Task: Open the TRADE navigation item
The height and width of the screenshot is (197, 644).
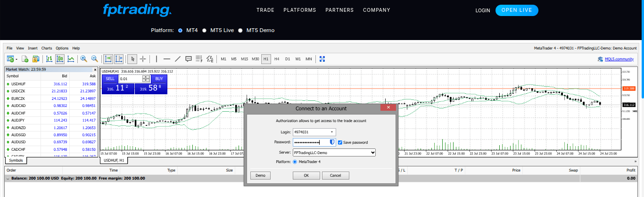Action: (x=265, y=10)
